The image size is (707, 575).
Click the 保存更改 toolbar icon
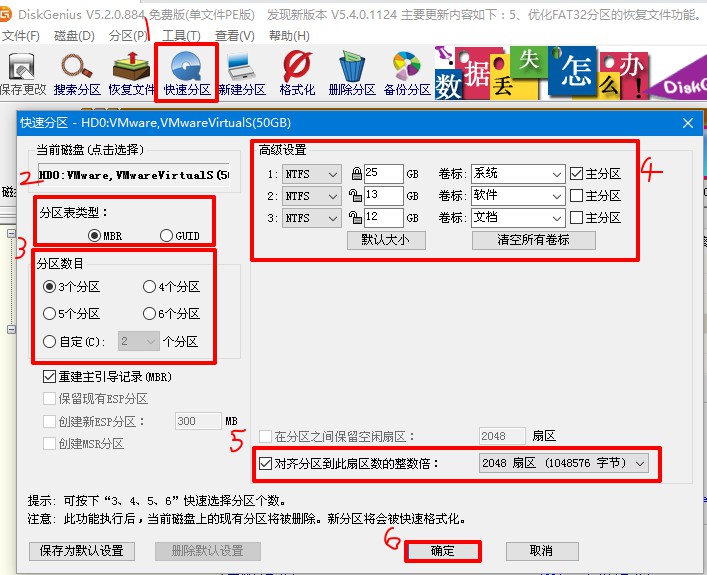click(22, 74)
